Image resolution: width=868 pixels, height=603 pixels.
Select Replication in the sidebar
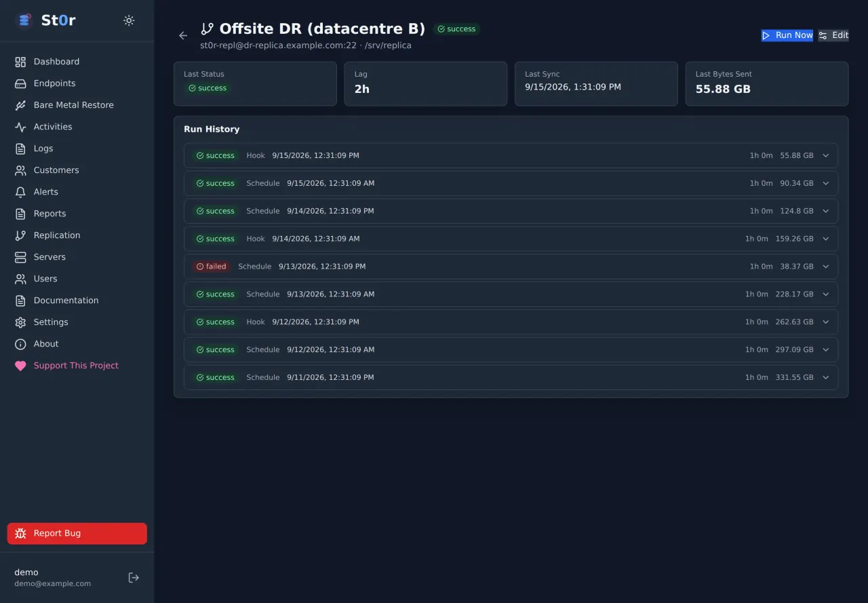point(77,235)
